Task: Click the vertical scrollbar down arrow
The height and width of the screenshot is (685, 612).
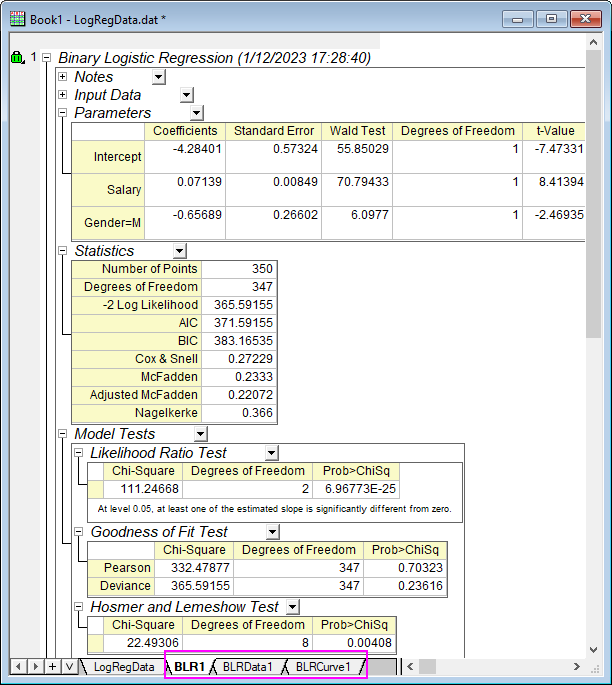Action: pyautogui.click(x=593, y=650)
